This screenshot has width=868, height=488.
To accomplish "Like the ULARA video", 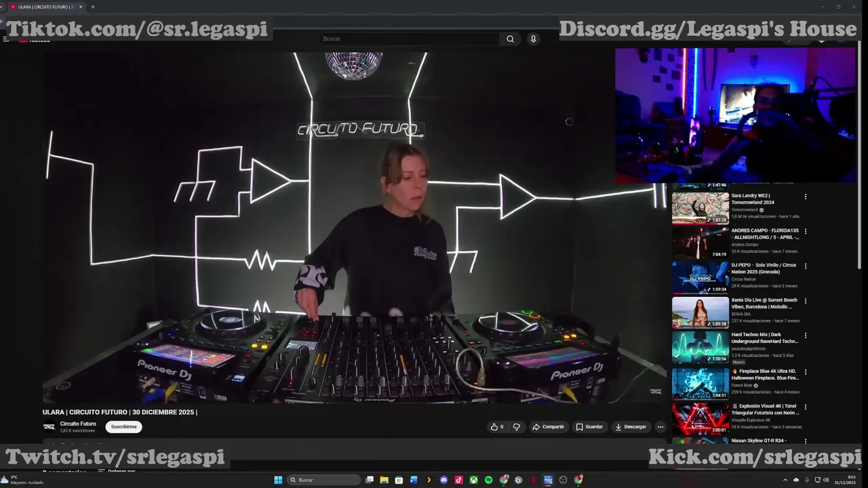I will coord(497,427).
